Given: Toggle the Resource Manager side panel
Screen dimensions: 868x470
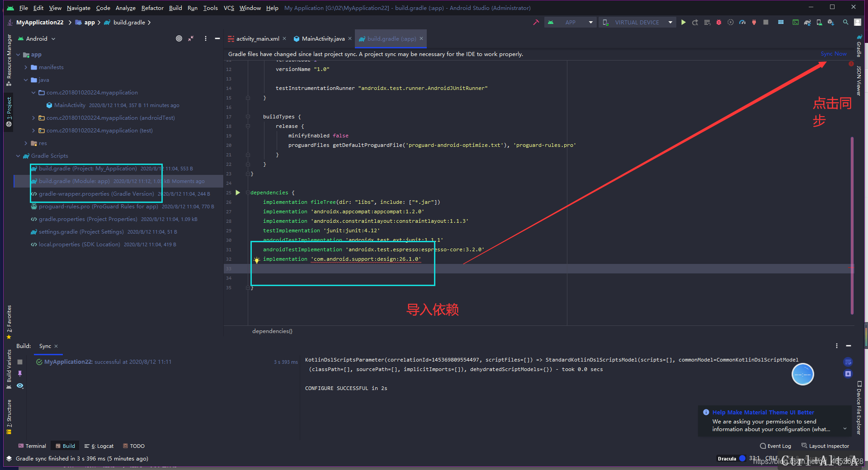Looking at the screenshot, I should 9,60.
